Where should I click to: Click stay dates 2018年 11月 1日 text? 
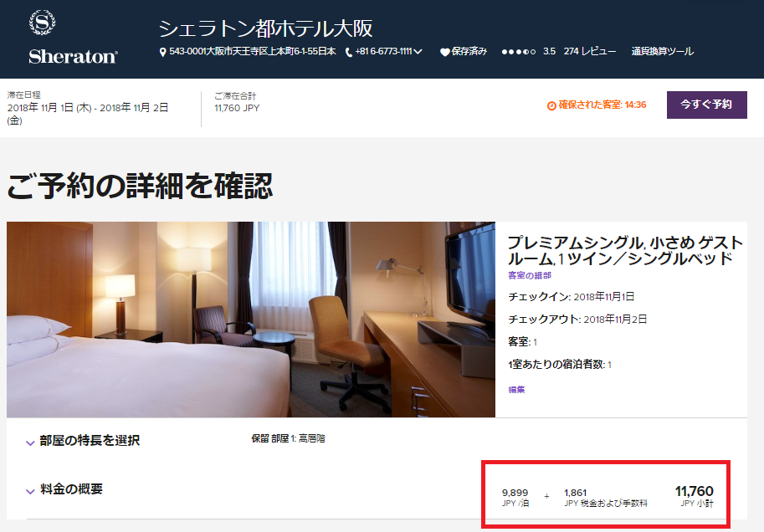coord(88,114)
